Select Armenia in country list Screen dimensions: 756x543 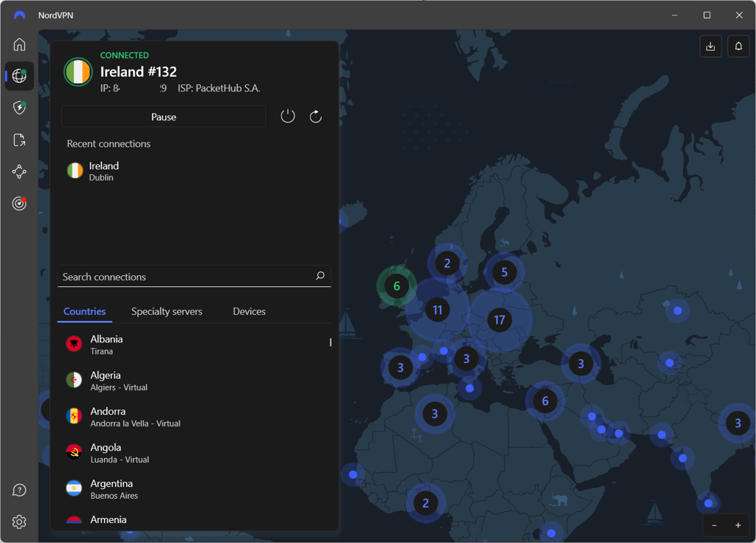193,520
